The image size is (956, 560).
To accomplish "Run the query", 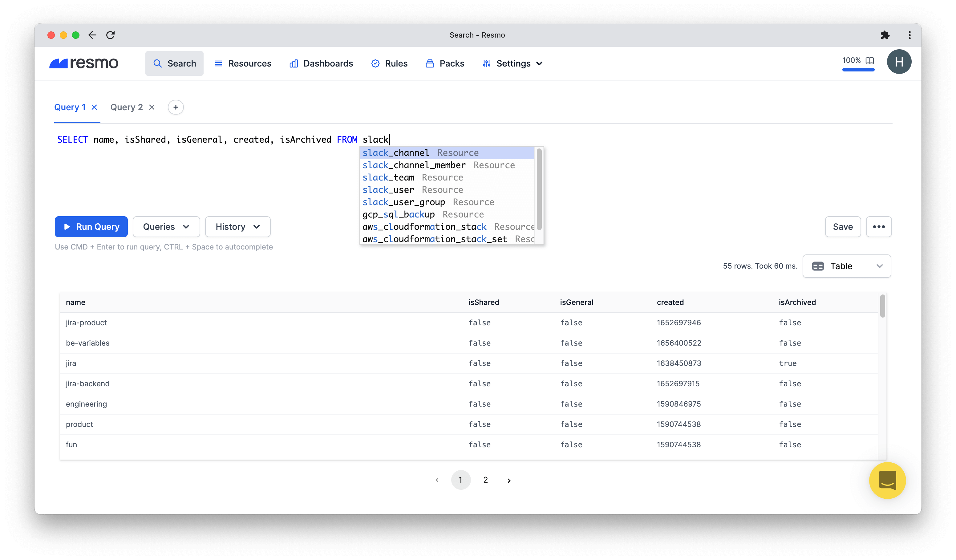I will click(91, 226).
